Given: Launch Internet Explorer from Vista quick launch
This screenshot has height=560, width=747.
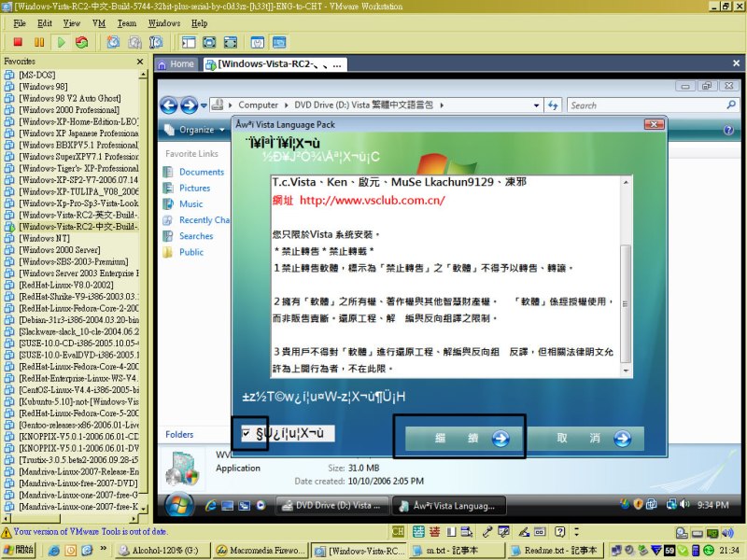Looking at the screenshot, I should (x=210, y=506).
